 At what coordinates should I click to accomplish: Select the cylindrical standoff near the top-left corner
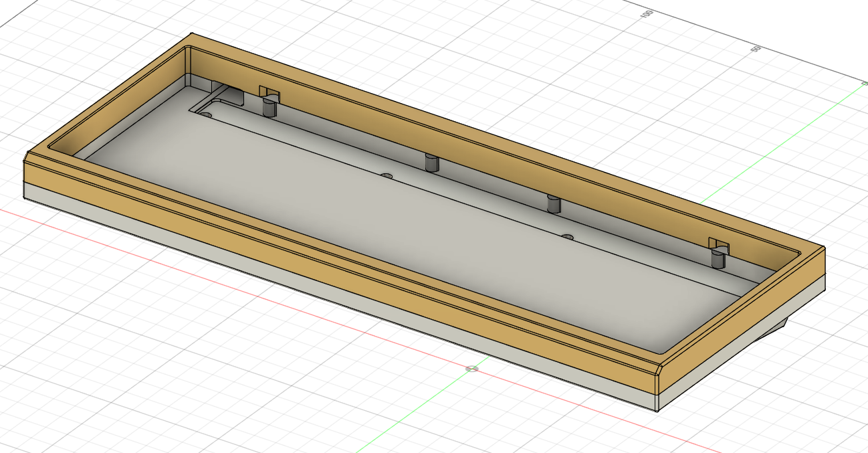click(x=269, y=104)
